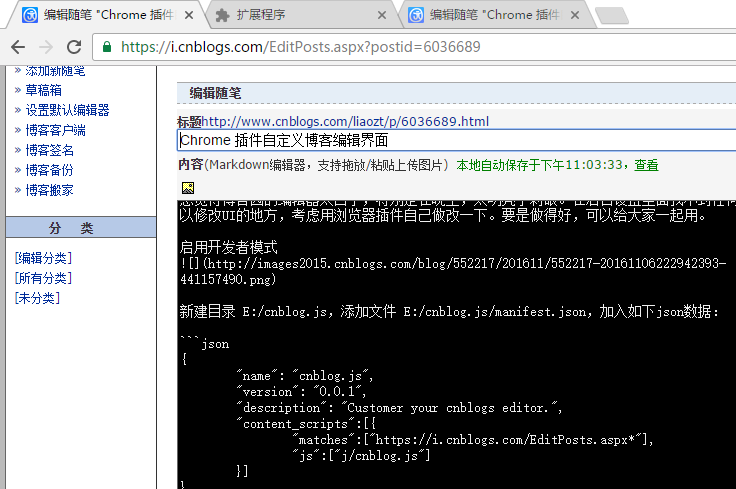The image size is (736, 489).
Task: Close the first 编辑随笔 tab
Action: (x=189, y=15)
